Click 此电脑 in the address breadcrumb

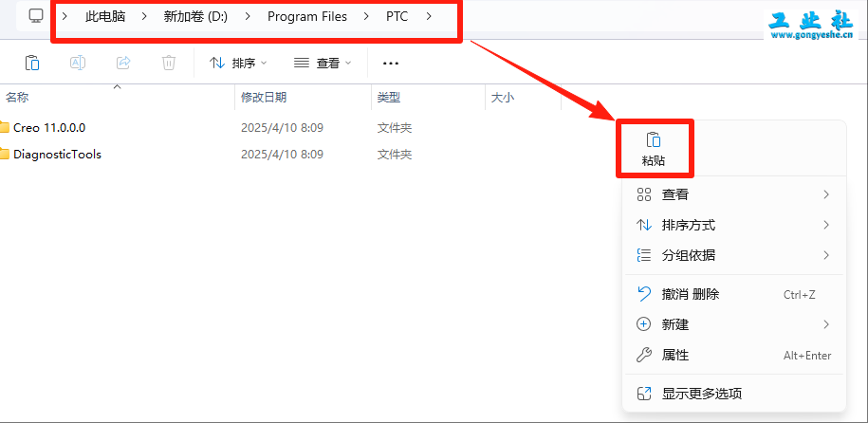105,17
